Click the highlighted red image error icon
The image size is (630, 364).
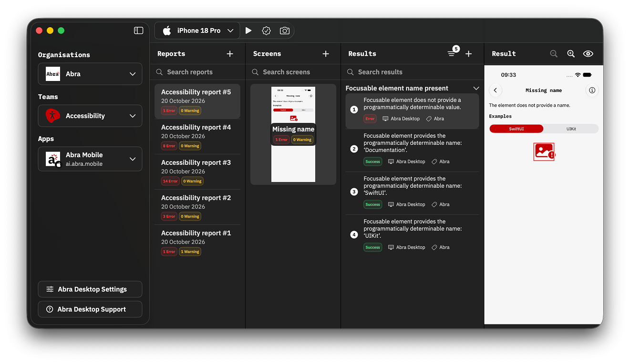click(x=544, y=152)
